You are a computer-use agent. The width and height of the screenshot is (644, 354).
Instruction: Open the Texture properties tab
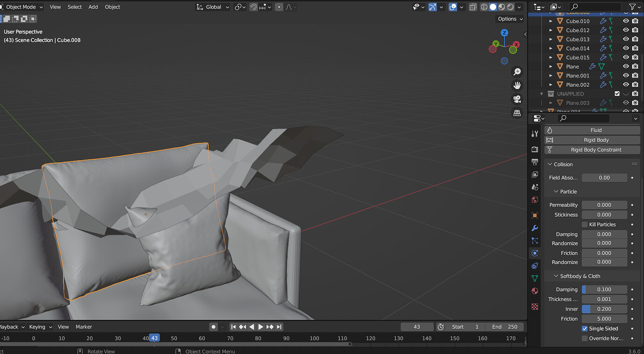[x=535, y=307]
